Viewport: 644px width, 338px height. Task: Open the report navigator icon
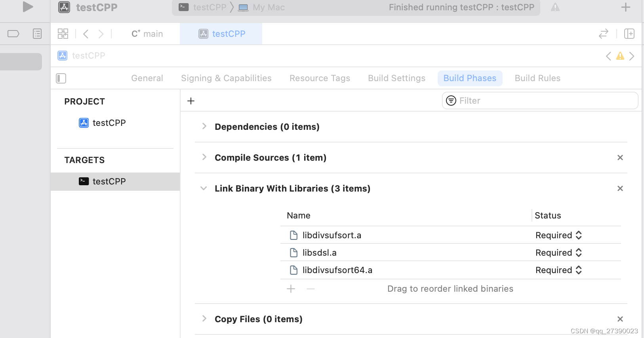pos(37,34)
